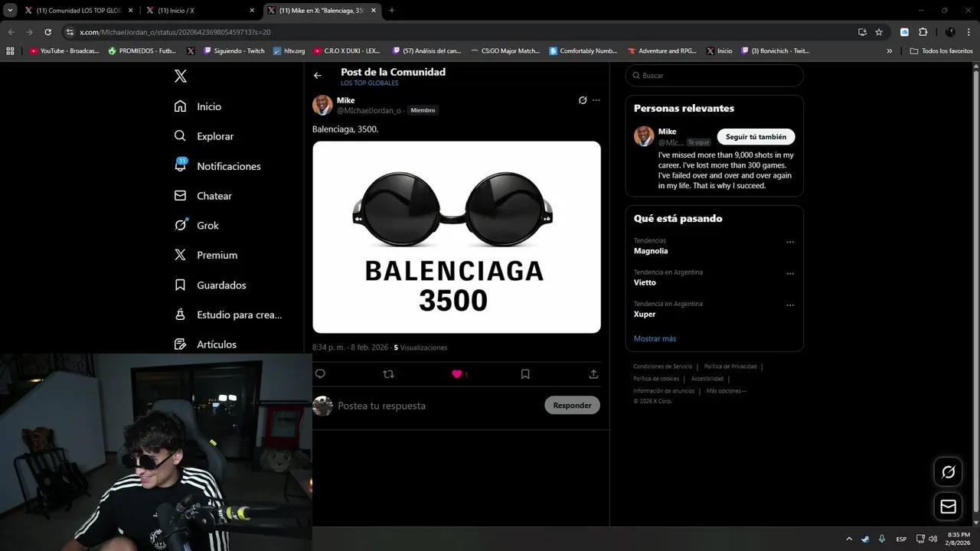
Task: Open Chrome tab search dropdown
Action: coord(10,10)
